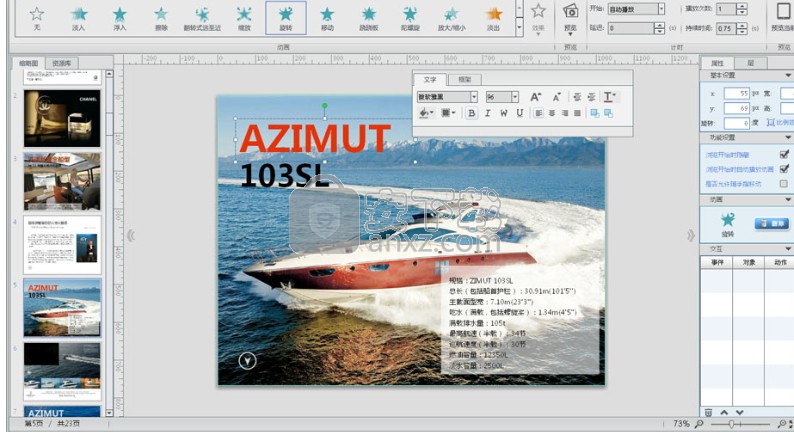Apply the 擦除 wipe animation
The height and width of the screenshot is (432, 794).
[x=161, y=18]
